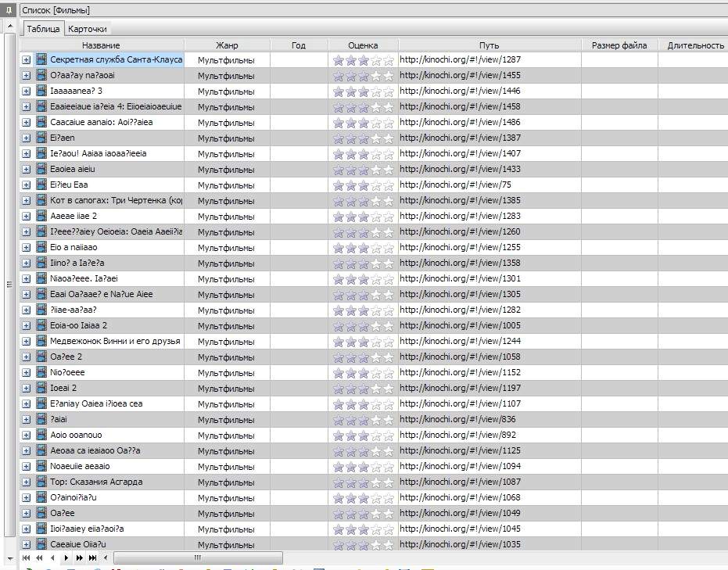This screenshot has height=570, width=728.
Task: Go to previous record in navigator
Action: 52,557
